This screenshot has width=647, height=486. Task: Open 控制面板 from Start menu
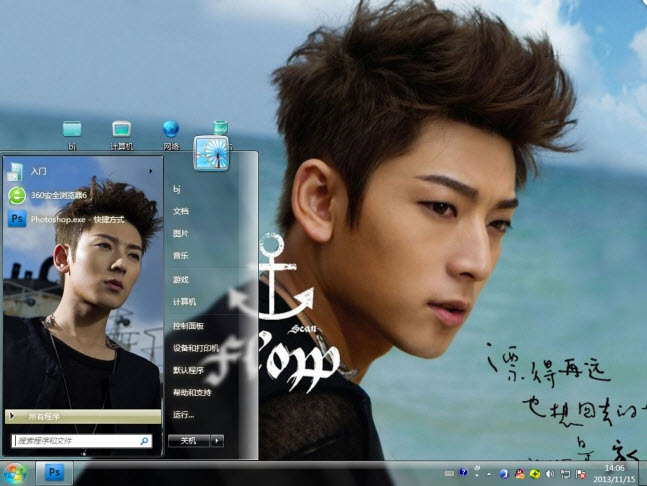click(x=188, y=326)
